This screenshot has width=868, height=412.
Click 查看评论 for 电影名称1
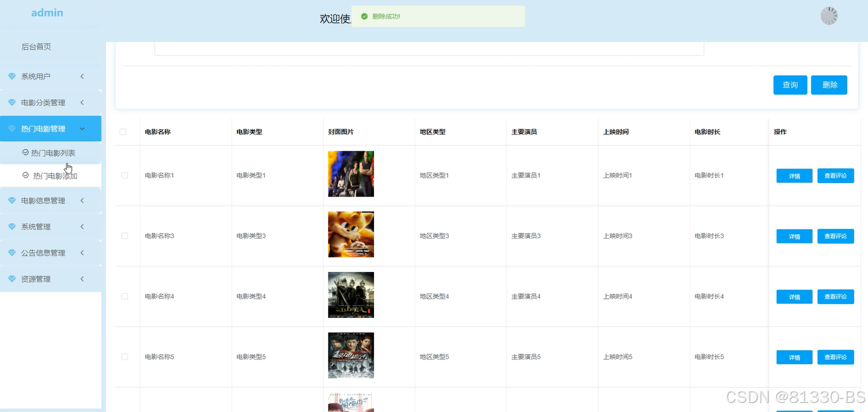[836, 176]
